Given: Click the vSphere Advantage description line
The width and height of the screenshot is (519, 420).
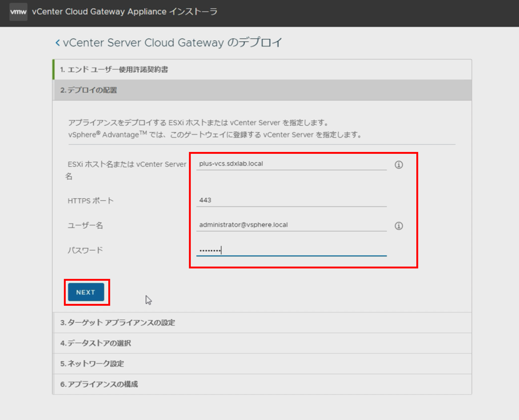Looking at the screenshot, I should pos(215,135).
